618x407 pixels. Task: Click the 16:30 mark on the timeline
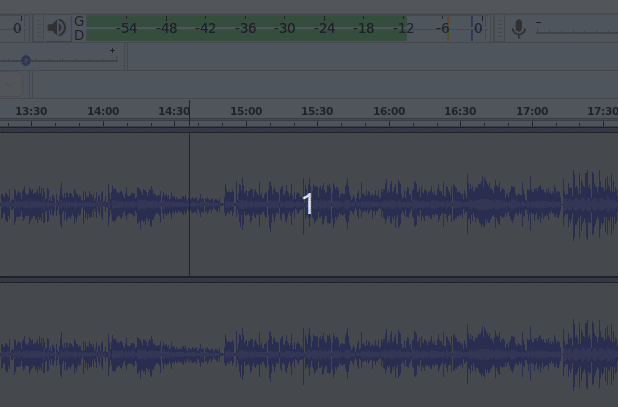pos(460,112)
